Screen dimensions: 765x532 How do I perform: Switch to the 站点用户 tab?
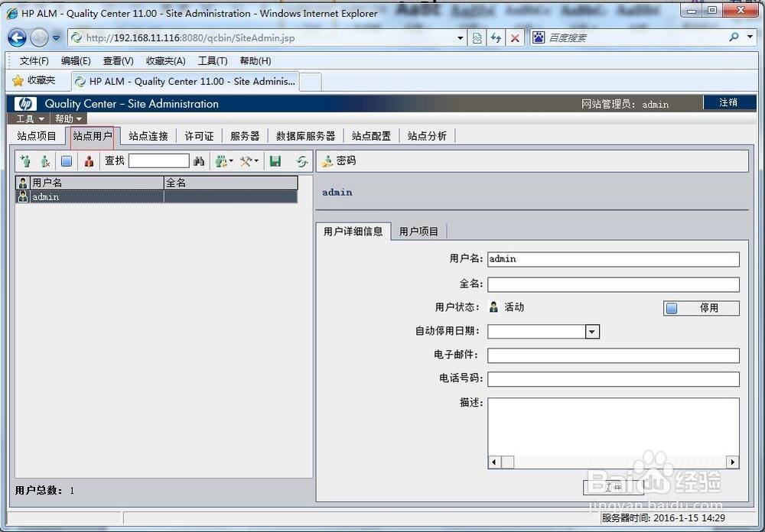coord(93,136)
